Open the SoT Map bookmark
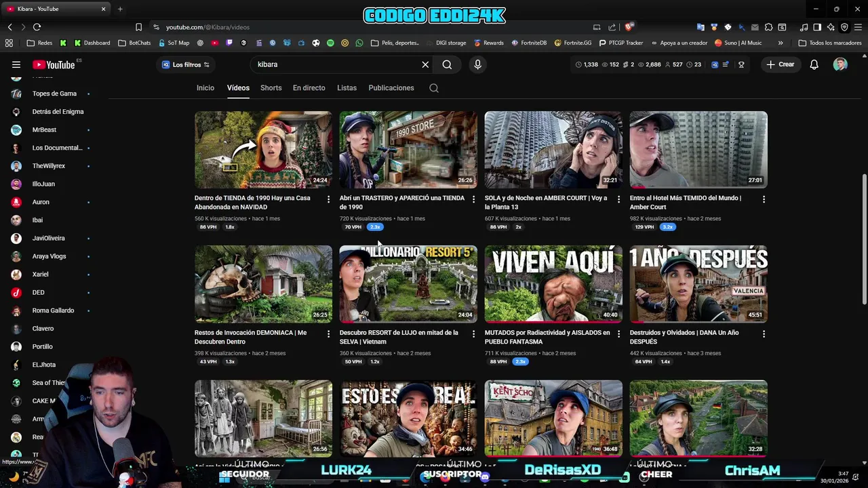This screenshot has width=868, height=488. pos(174,43)
